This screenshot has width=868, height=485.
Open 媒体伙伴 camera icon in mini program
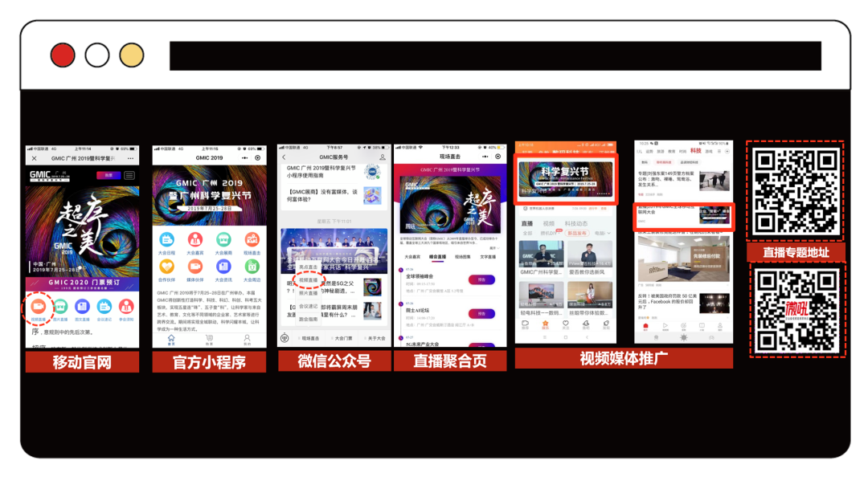194,267
